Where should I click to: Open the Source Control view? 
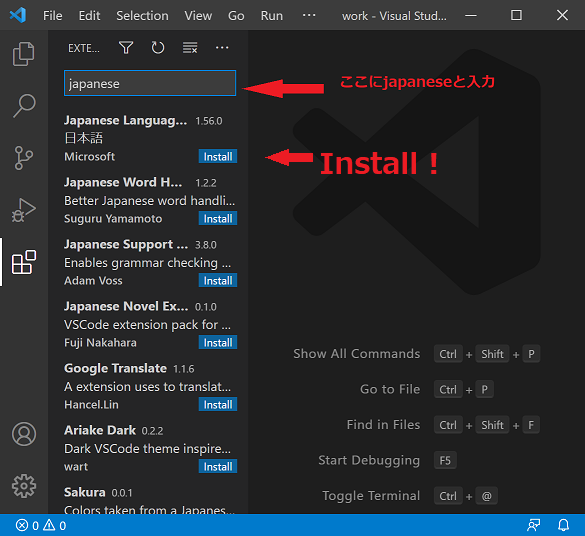tap(24, 158)
